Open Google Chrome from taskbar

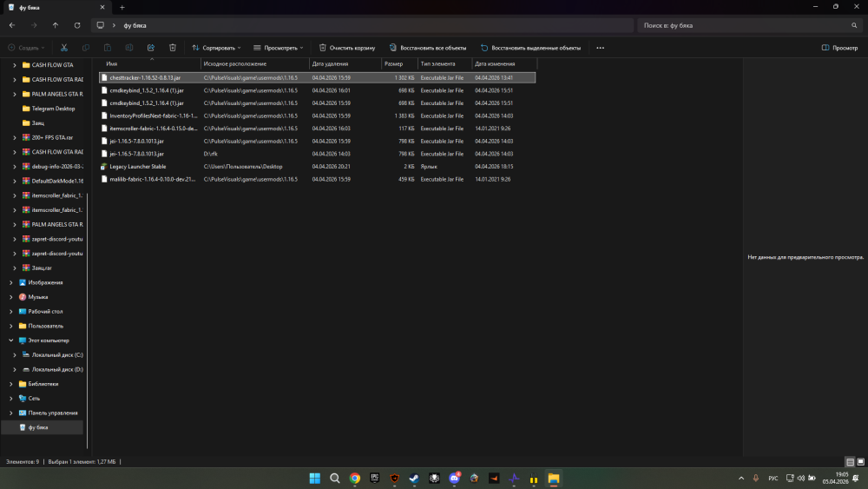[x=355, y=479]
